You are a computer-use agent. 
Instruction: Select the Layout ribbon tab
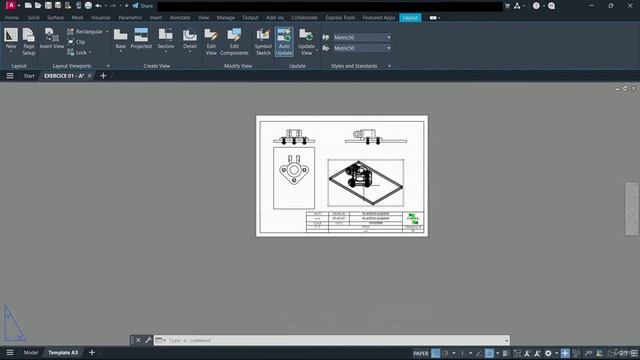pos(410,18)
